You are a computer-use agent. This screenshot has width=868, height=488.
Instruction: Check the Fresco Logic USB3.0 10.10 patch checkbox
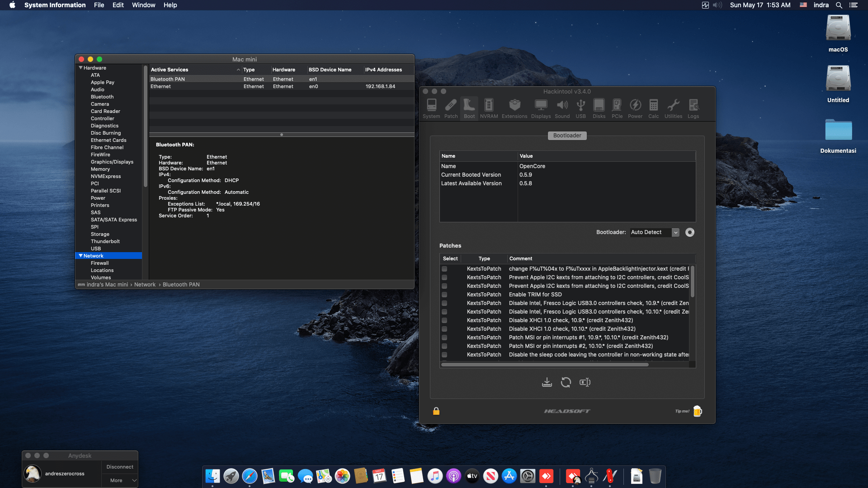(444, 312)
